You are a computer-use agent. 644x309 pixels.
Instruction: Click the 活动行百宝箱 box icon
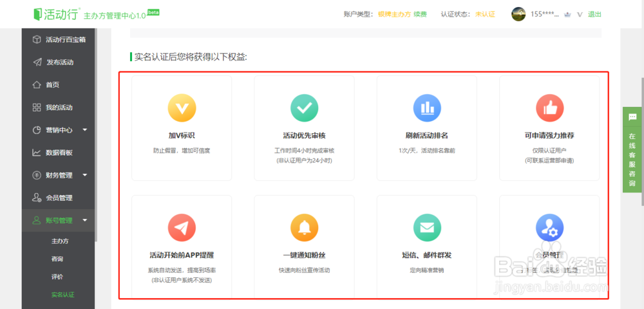pyautogui.click(x=37, y=40)
